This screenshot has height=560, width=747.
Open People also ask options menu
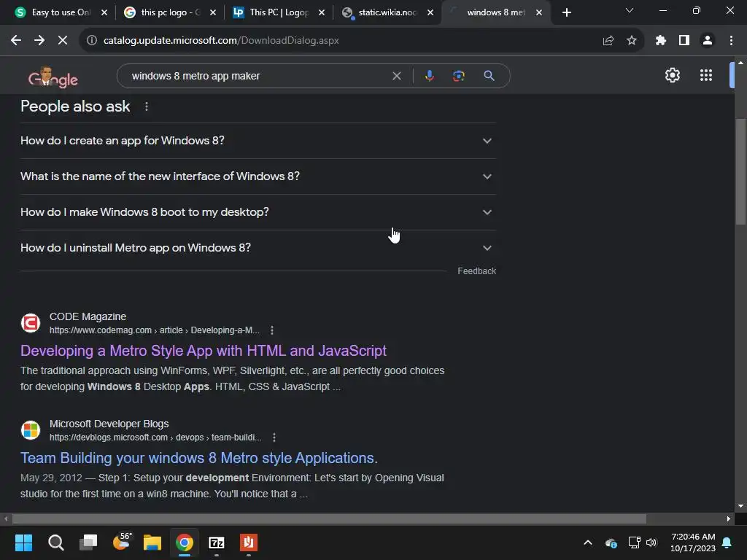tap(146, 106)
